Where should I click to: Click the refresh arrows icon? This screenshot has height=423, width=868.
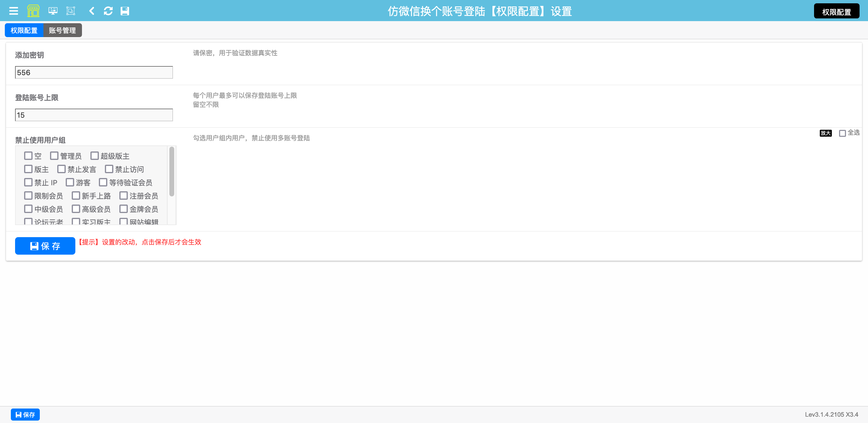[108, 11]
